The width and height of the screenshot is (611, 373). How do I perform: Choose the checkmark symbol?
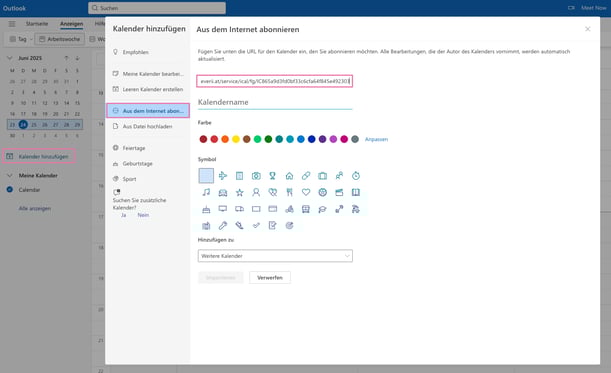256,226
